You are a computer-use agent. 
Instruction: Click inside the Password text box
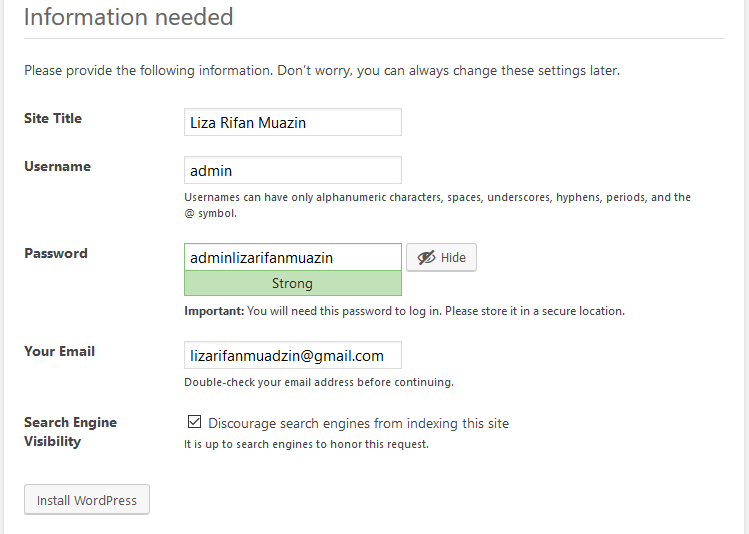coord(293,257)
